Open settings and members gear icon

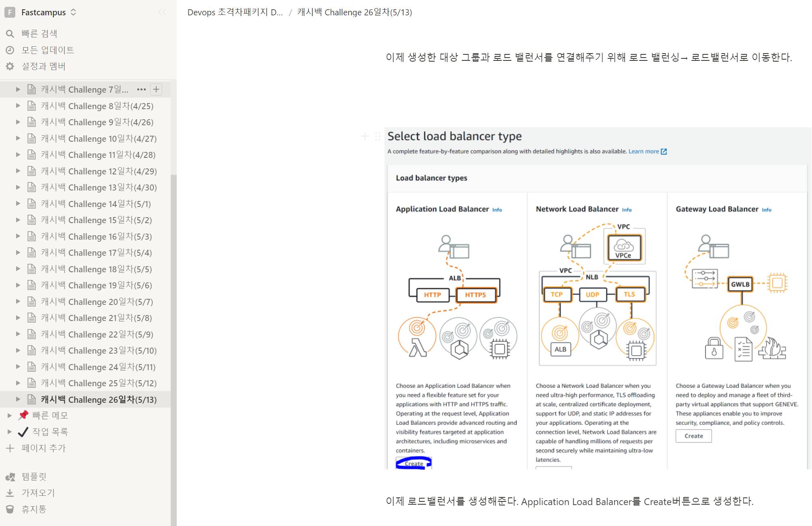tap(10, 66)
